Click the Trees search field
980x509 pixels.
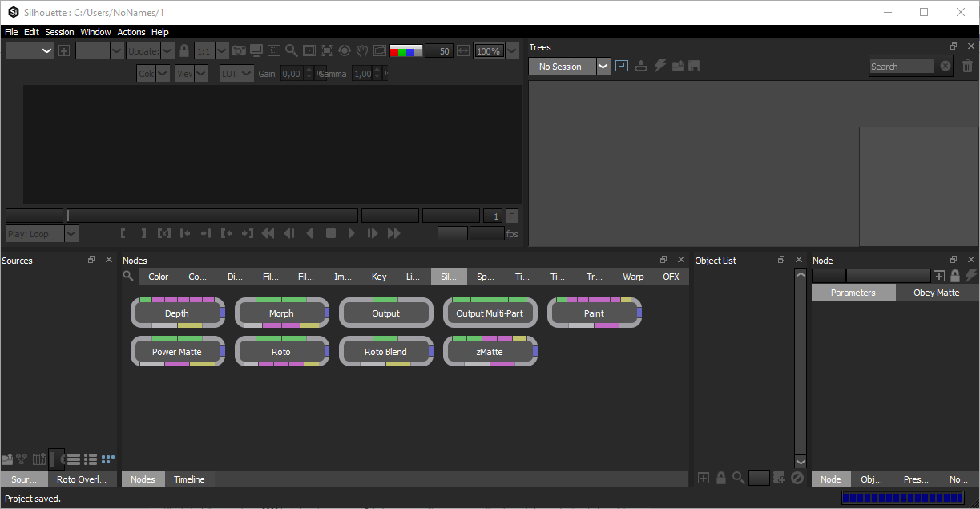click(x=902, y=67)
